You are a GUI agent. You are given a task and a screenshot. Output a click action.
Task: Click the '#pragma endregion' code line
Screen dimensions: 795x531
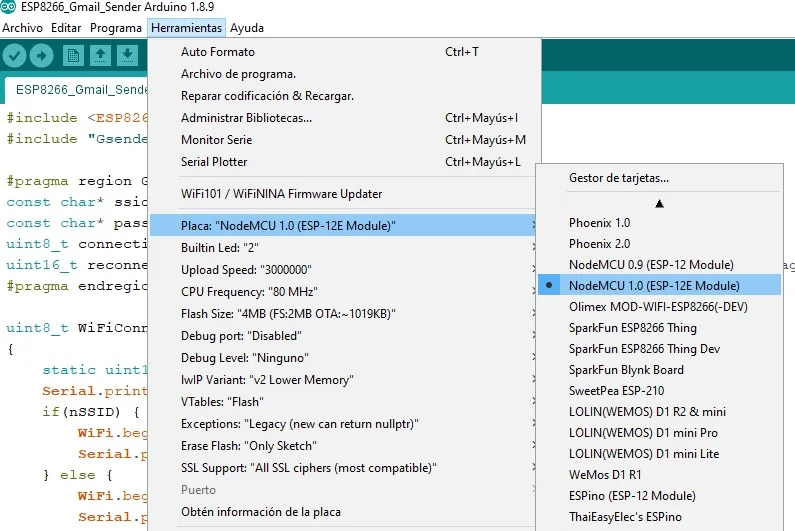(x=77, y=287)
